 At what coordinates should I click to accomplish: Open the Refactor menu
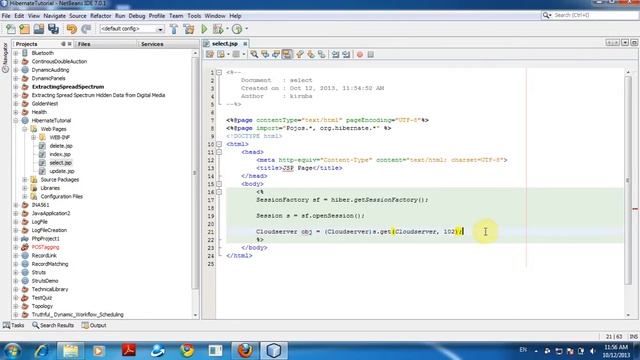tap(100, 16)
